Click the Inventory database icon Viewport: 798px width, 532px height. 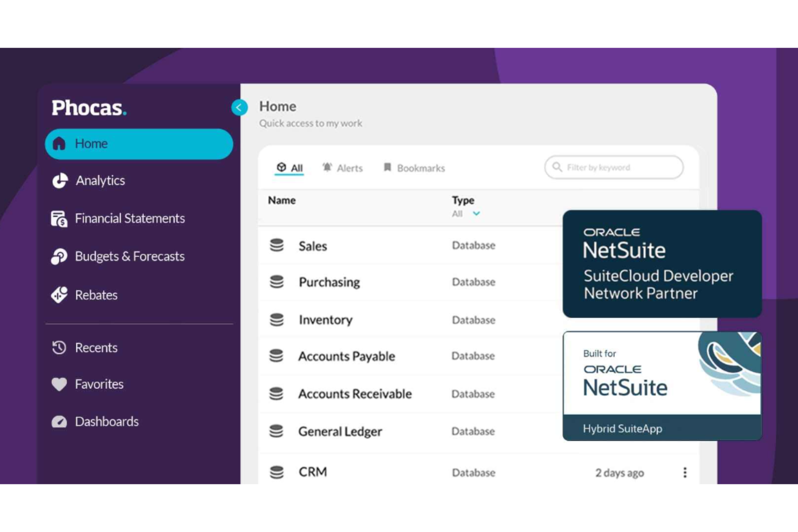[x=277, y=320]
